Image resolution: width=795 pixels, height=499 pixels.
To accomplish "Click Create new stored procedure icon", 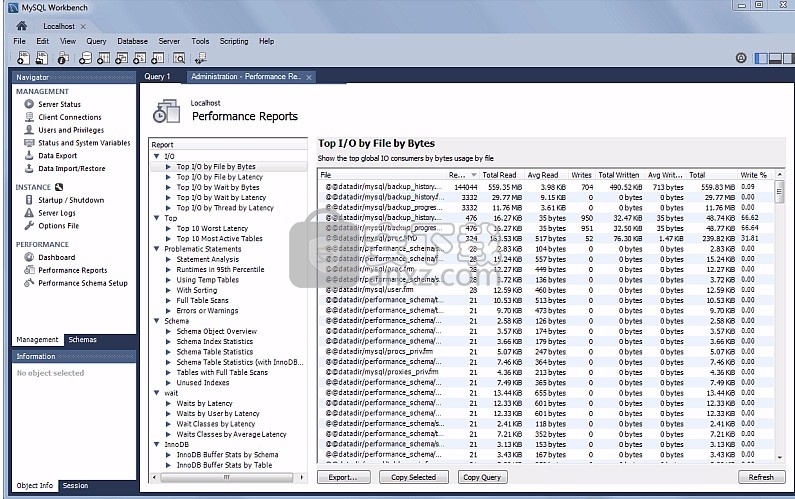I will point(139,58).
